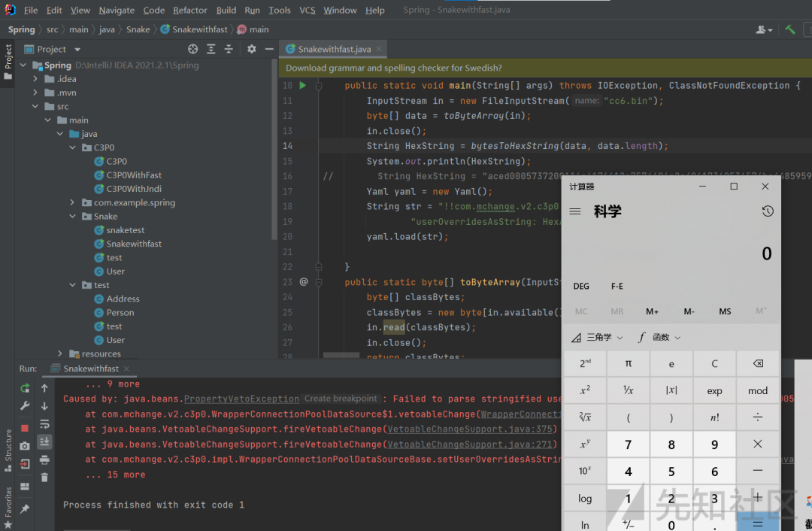This screenshot has width=812, height=531.
Task: Open the Refactor menu
Action: 189,10
